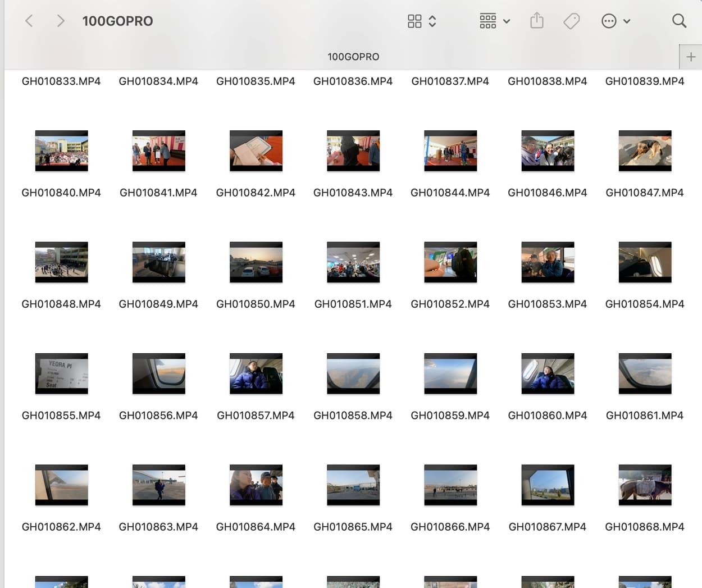
Task: Click the GH010843.MP4 file name label
Action: click(x=353, y=193)
